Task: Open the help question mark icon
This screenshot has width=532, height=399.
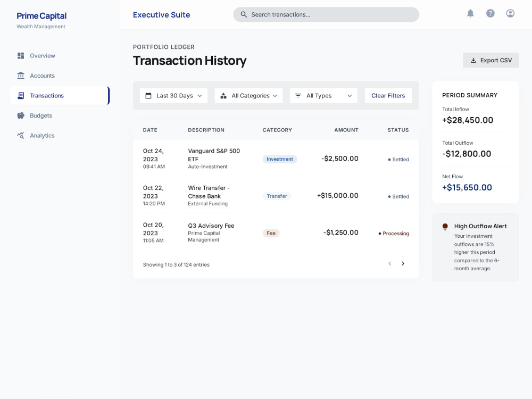Action: 491,13
